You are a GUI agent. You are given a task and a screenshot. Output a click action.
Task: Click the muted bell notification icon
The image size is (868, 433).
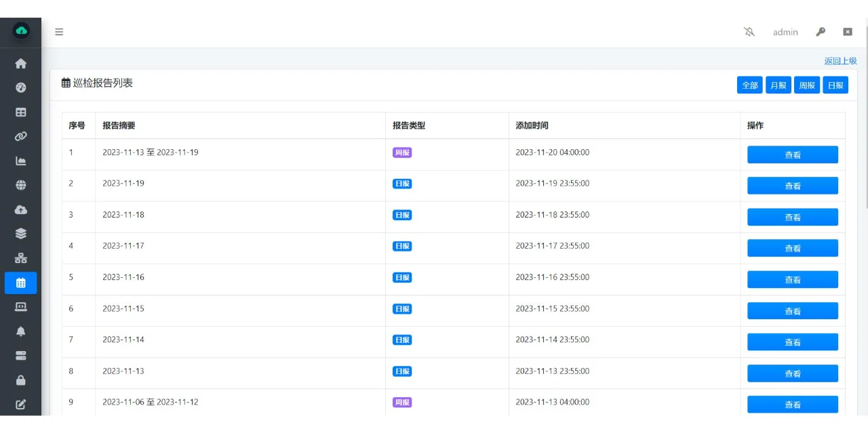click(x=749, y=32)
